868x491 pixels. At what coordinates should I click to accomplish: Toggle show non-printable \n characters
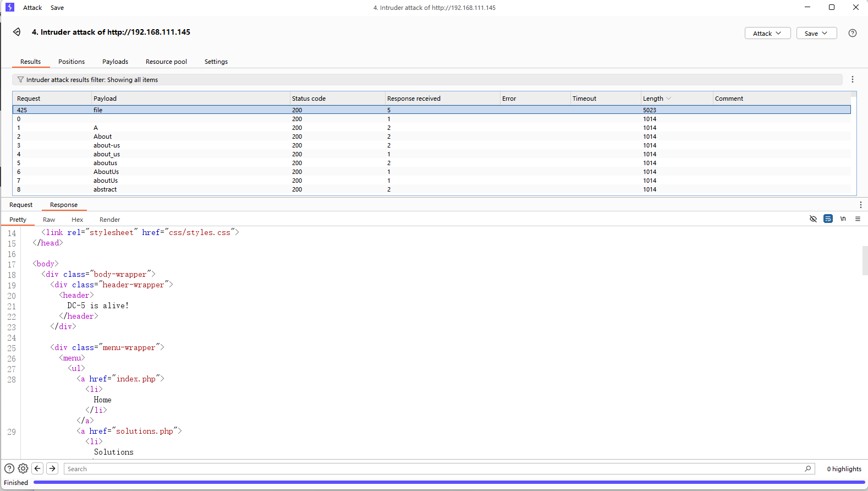click(843, 219)
